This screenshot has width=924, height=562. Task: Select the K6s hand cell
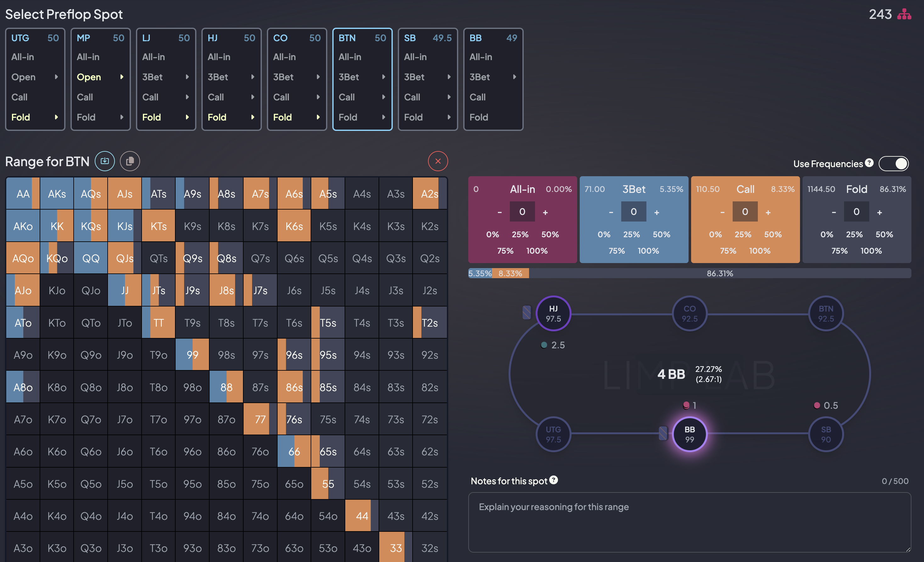click(x=294, y=226)
